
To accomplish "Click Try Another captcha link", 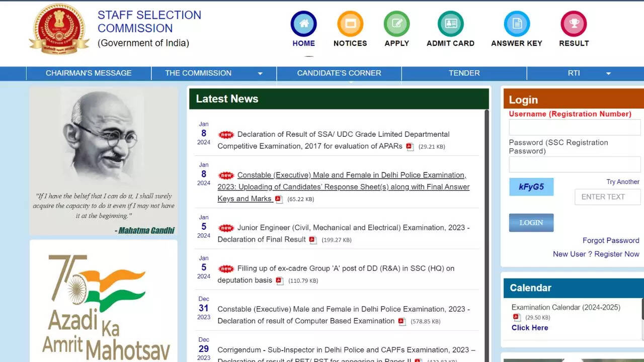I will tap(622, 182).
